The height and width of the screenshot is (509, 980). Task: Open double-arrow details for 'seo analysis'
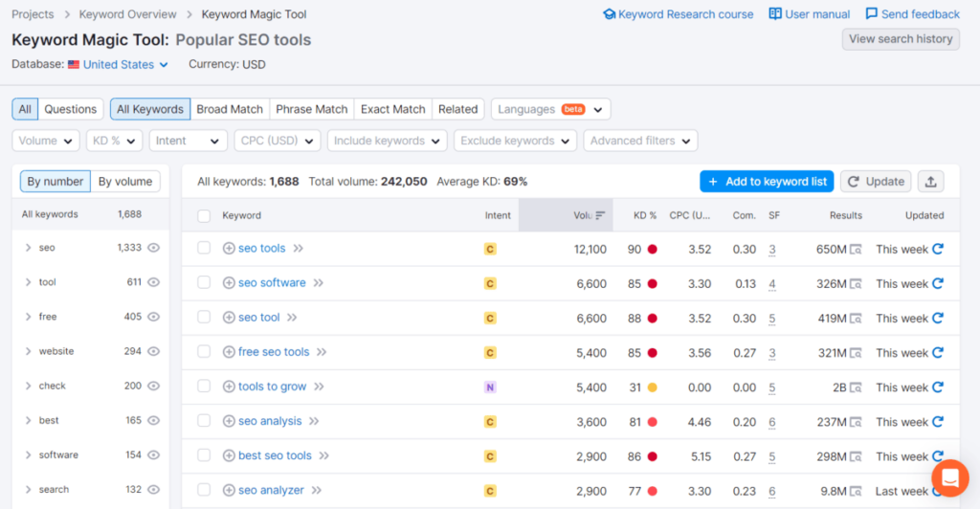(x=314, y=422)
